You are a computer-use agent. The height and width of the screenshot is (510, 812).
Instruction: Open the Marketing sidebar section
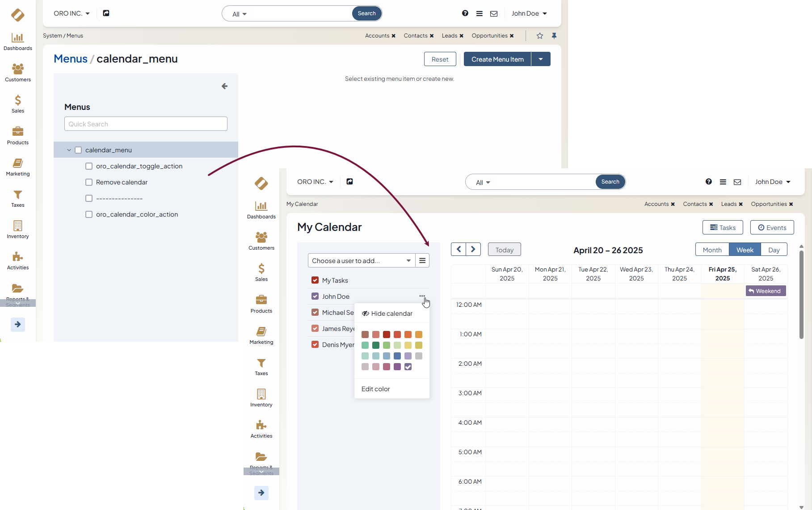(x=18, y=167)
